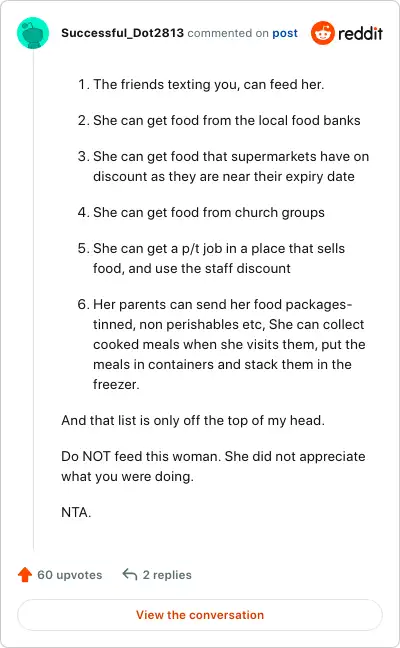Open the Successful_Dot2813 username profile link
The width and height of the screenshot is (400, 648).
(x=122, y=33)
